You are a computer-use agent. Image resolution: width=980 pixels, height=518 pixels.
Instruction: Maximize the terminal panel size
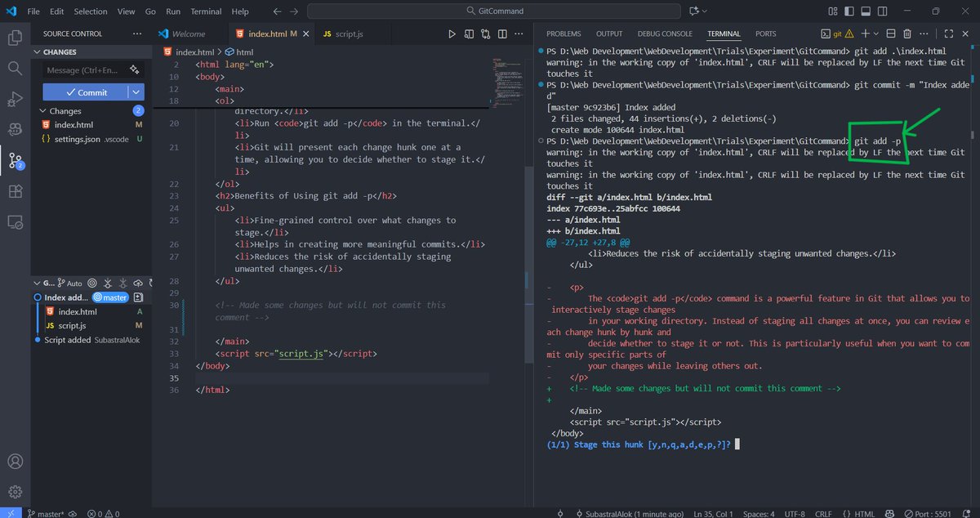949,33
